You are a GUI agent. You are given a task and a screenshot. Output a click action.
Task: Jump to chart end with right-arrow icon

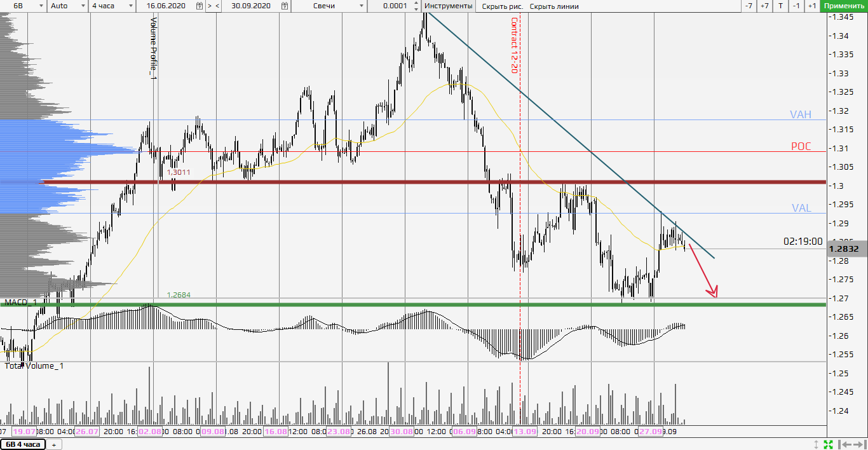[859, 444]
